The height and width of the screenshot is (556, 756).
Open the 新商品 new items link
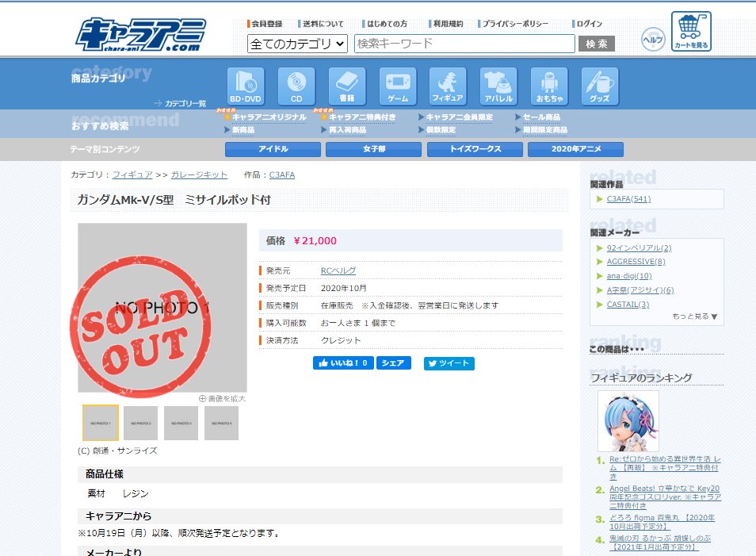pyautogui.click(x=243, y=130)
